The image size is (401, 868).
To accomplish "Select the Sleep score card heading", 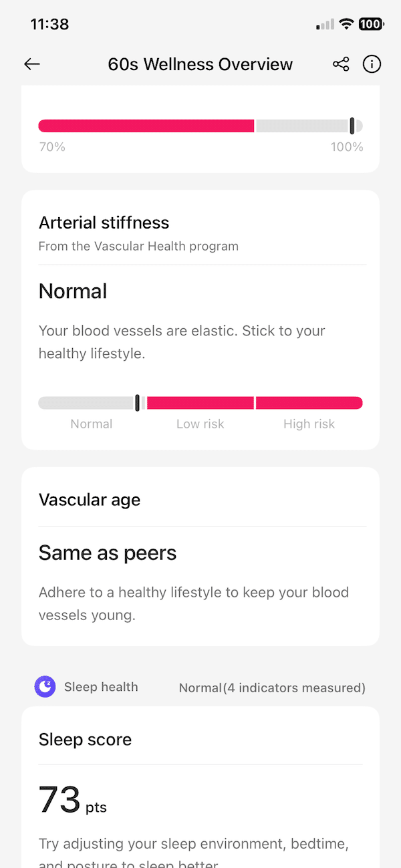I will click(x=85, y=740).
